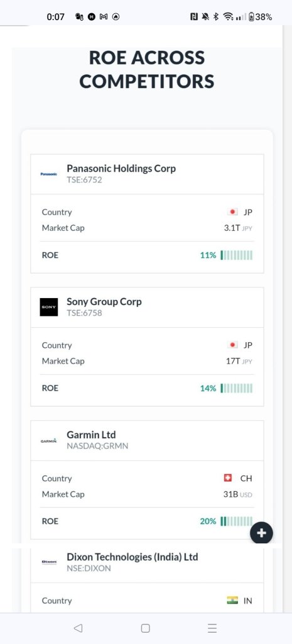Open Garmin Ltd company page
Image resolution: width=292 pixels, height=644 pixels.
pos(91,435)
